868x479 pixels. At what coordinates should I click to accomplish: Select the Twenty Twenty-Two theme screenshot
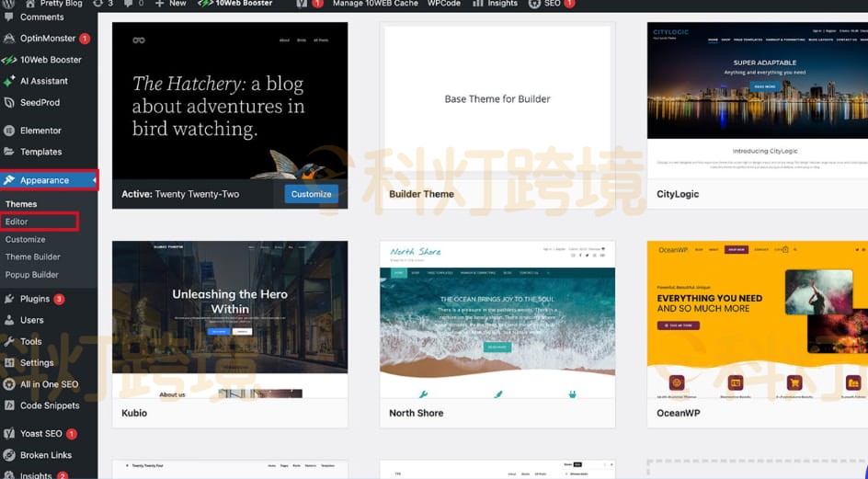230,101
